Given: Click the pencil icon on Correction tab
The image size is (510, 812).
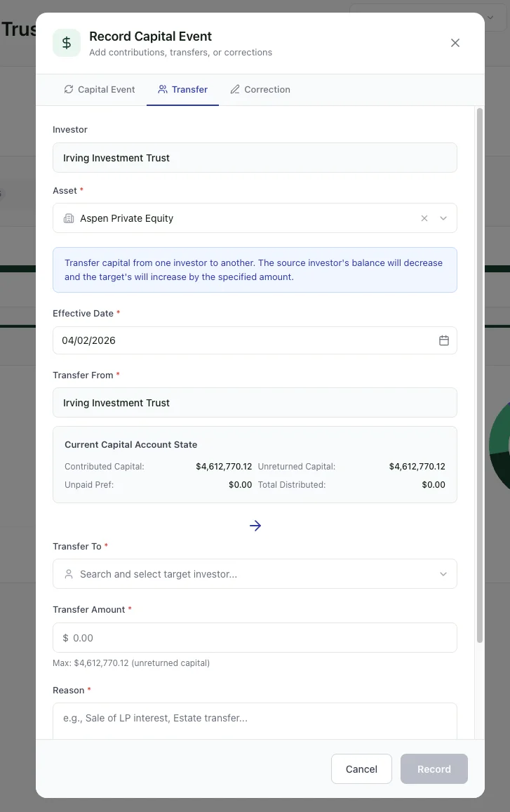Looking at the screenshot, I should (x=234, y=89).
